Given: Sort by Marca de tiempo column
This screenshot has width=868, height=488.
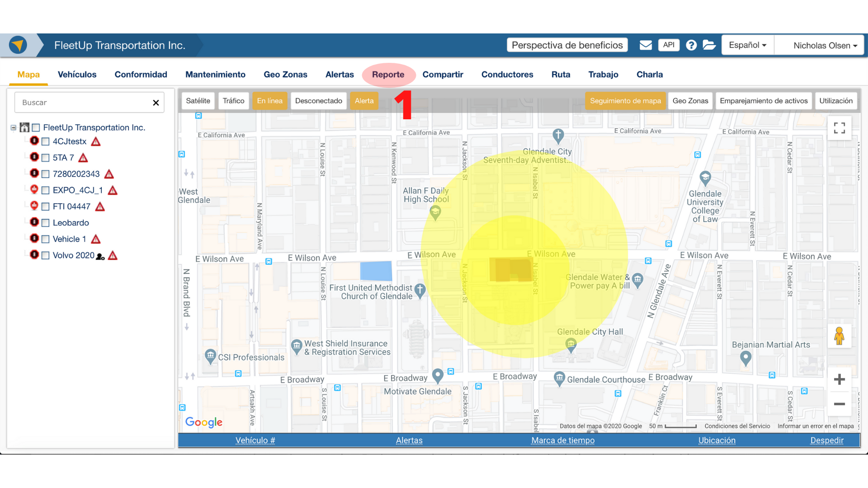Looking at the screenshot, I should click(563, 441).
